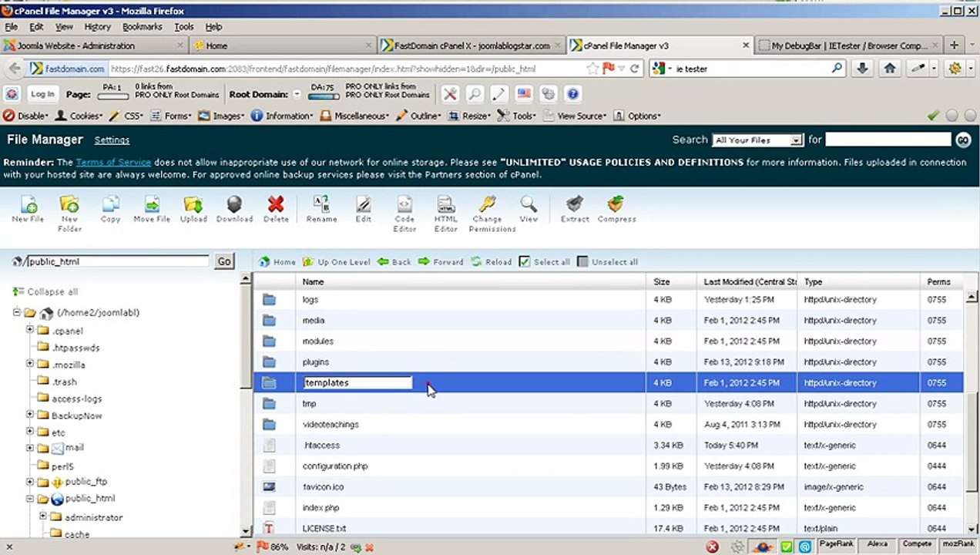Click the Copy file icon
The height and width of the screenshot is (555, 980).
(111, 204)
